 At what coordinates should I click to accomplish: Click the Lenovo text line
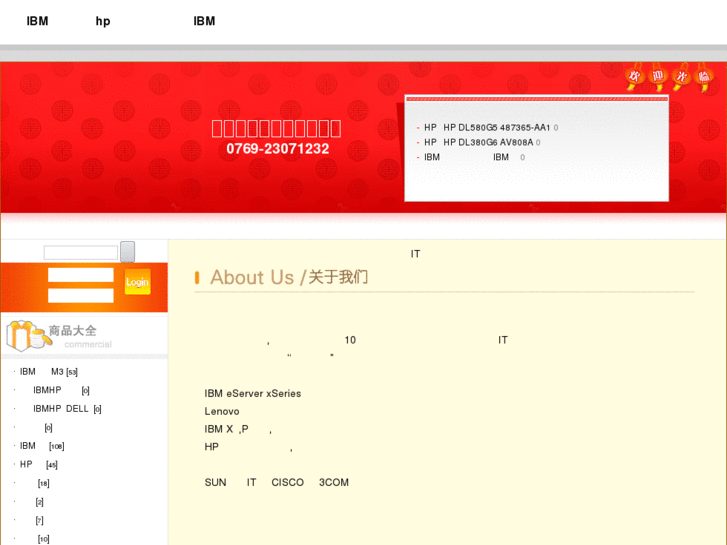point(222,411)
